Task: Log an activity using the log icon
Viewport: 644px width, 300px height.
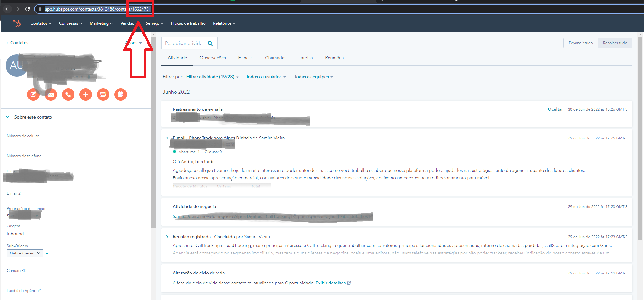Action: coord(103,94)
